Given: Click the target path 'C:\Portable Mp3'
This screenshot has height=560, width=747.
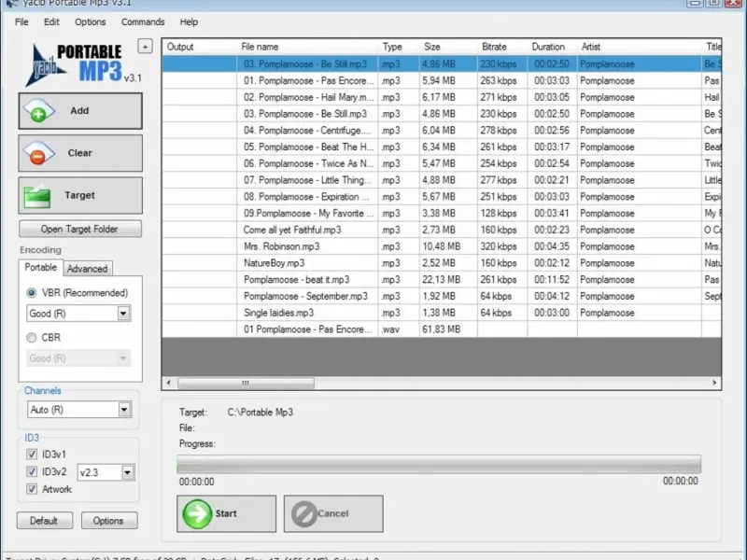Looking at the screenshot, I should pyautogui.click(x=261, y=413).
